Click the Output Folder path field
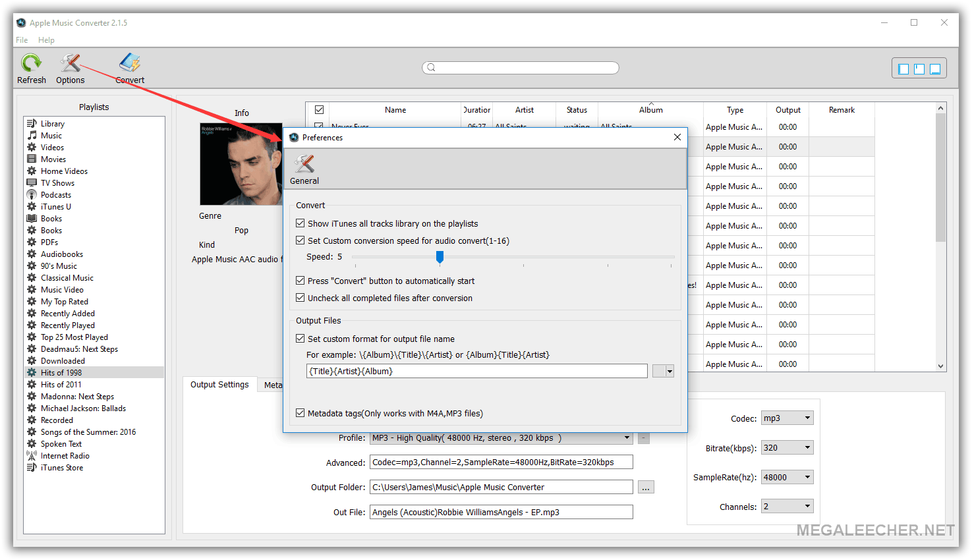Viewport: 972px width, 560px height. (501, 488)
